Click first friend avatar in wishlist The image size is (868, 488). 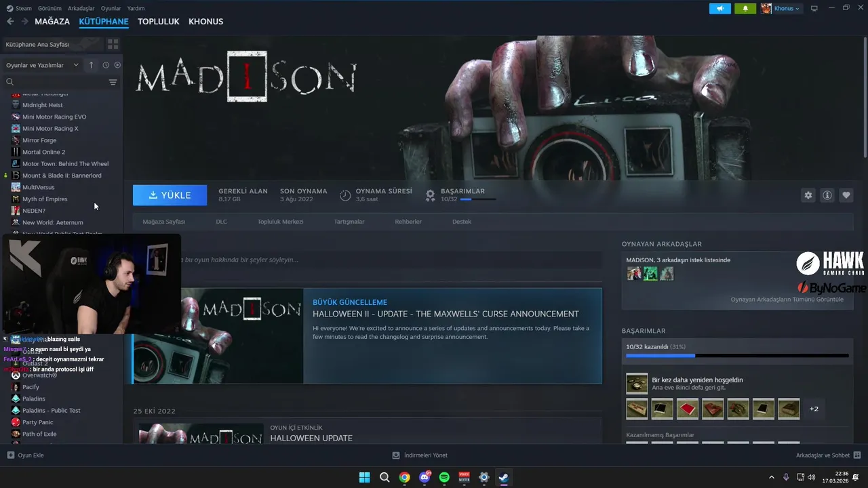[x=634, y=273]
